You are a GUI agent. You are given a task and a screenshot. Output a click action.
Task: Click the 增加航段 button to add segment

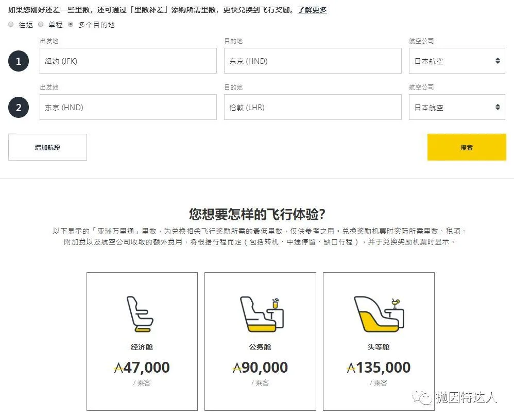(47, 147)
